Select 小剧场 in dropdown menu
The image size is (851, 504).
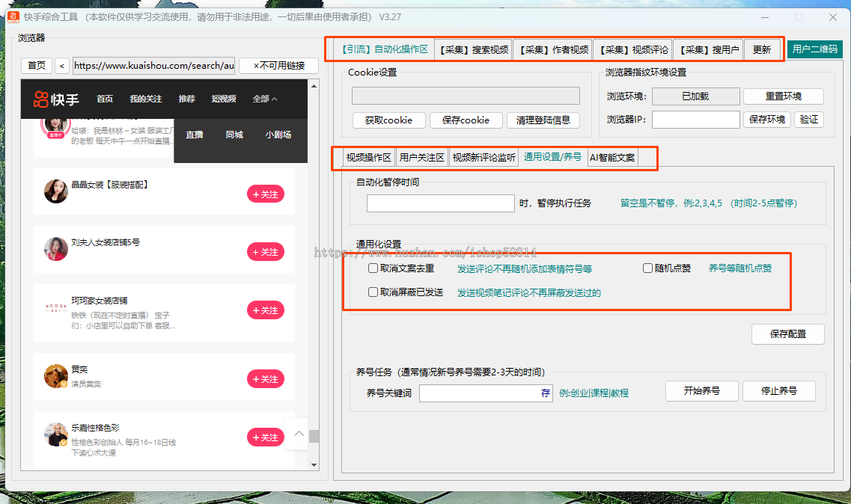coord(278,135)
